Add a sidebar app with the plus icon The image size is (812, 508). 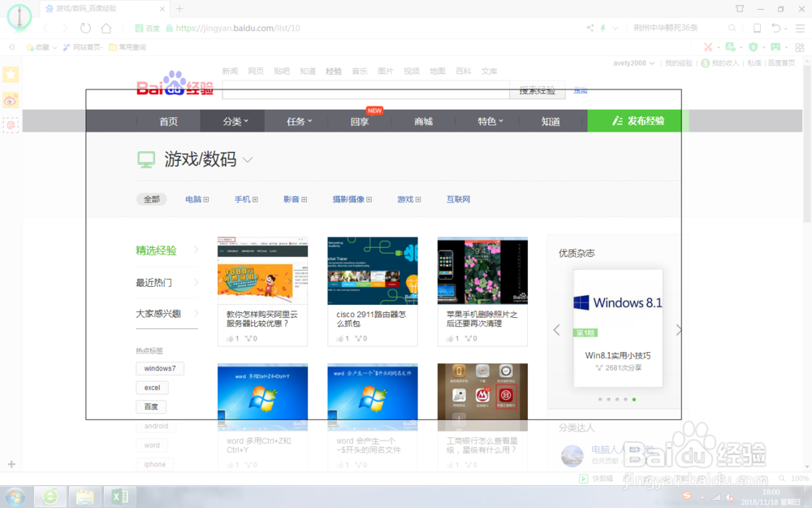[11, 464]
